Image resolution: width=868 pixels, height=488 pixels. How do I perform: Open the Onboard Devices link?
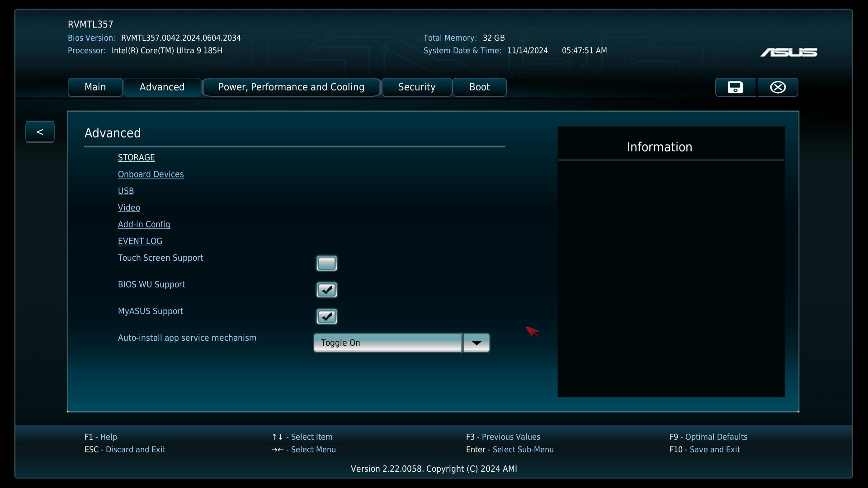click(151, 174)
